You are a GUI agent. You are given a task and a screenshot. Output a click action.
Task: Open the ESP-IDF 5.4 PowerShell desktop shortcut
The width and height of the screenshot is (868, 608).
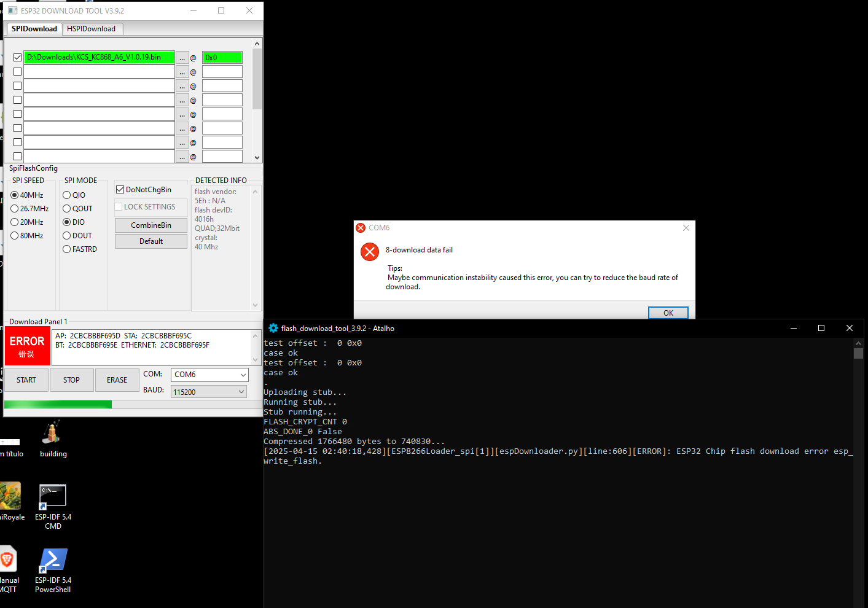pos(53,561)
